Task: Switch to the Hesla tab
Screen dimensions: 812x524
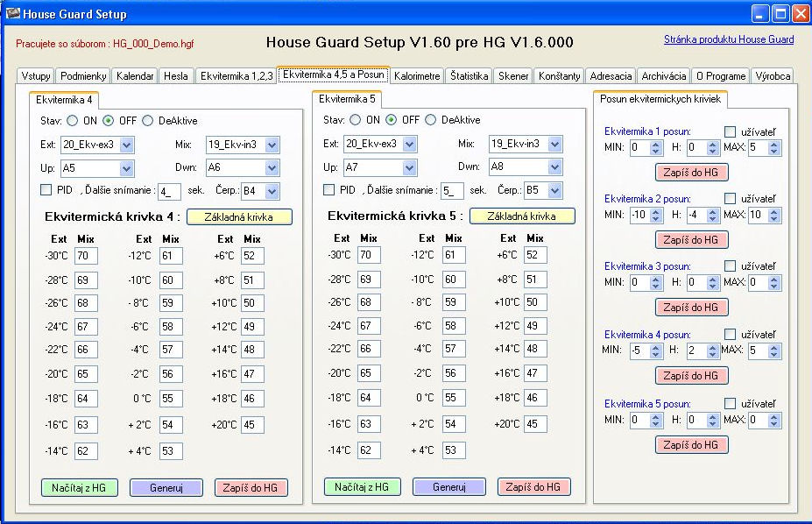Action: click(x=176, y=76)
